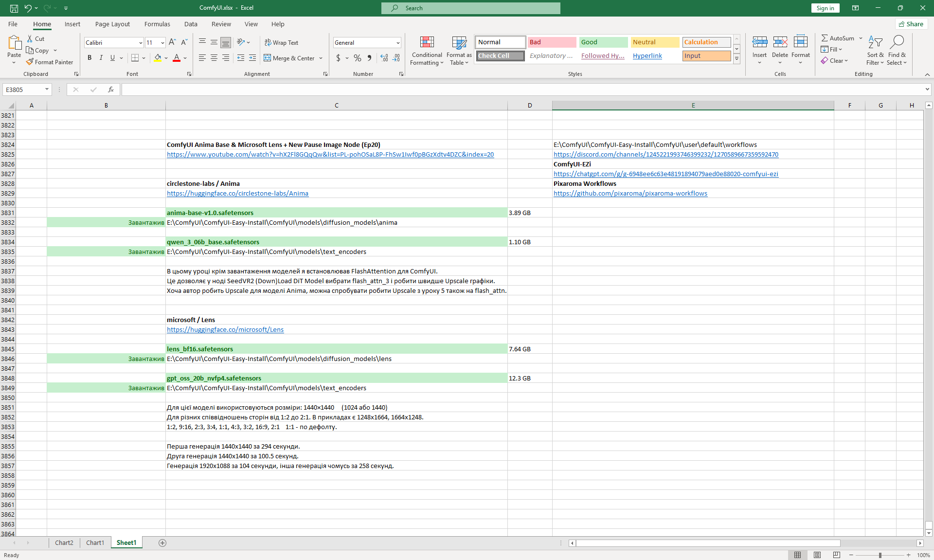Click the Font Color red A

177,58
